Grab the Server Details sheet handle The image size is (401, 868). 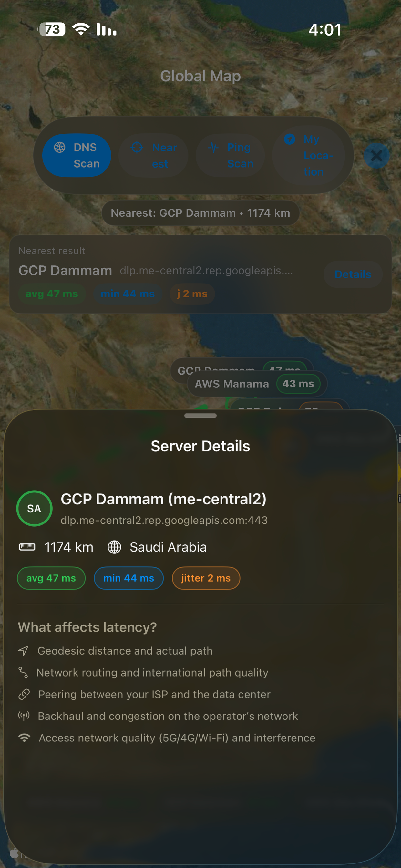click(200, 416)
